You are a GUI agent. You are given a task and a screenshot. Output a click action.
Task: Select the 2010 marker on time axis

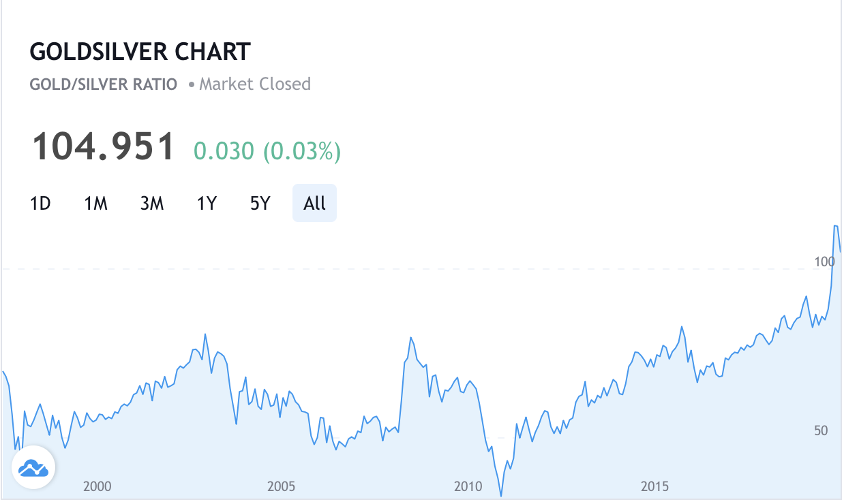point(468,486)
